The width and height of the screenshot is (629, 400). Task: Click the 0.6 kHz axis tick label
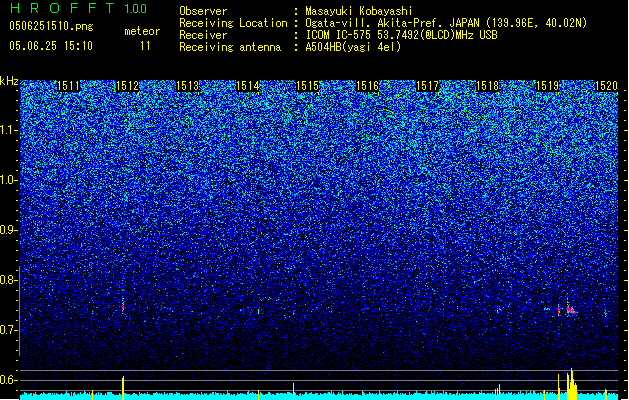click(x=9, y=380)
